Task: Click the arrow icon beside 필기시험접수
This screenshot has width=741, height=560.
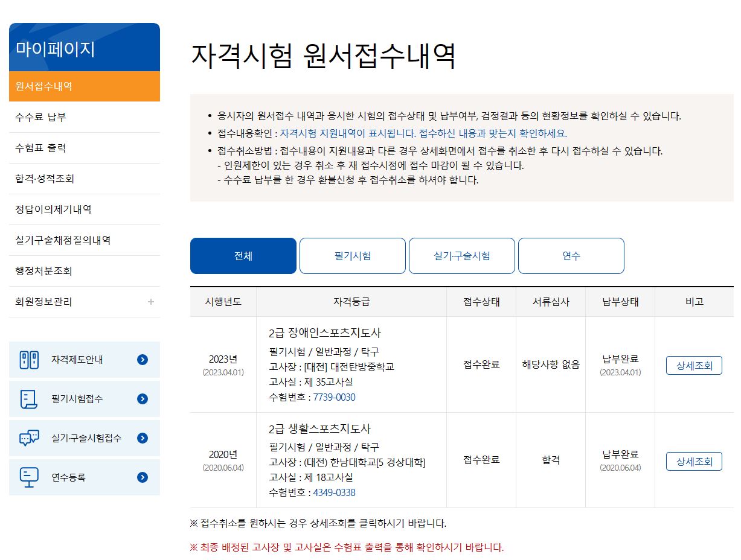Action: pyautogui.click(x=143, y=399)
